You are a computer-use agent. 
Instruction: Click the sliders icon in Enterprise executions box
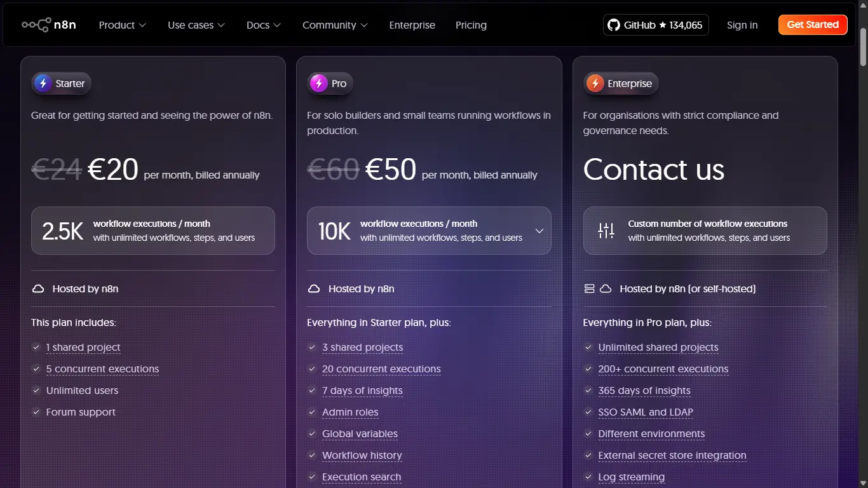pos(606,231)
